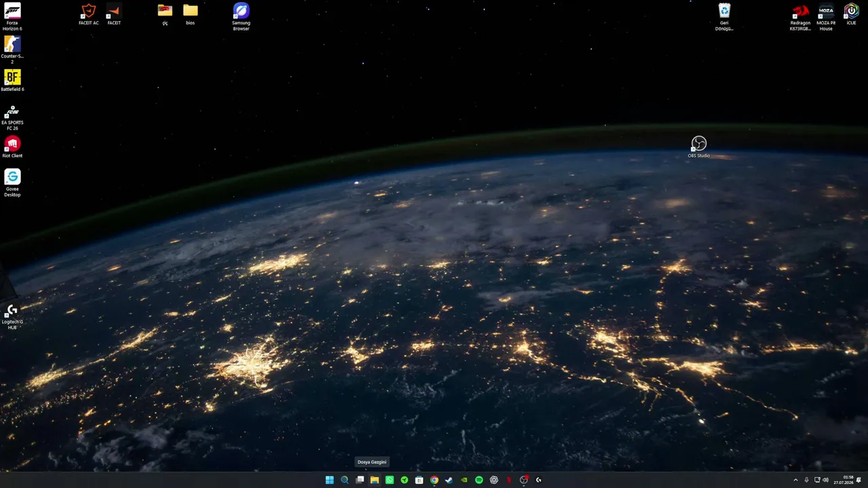868x488 pixels.
Task: Open Logitech G HUB from the taskbar
Action: pyautogui.click(x=538, y=480)
